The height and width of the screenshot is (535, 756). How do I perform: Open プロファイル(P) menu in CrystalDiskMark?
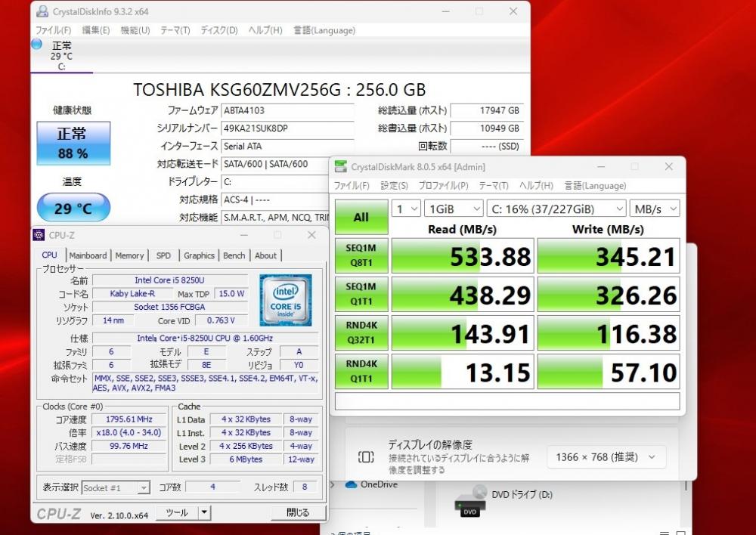click(443, 186)
